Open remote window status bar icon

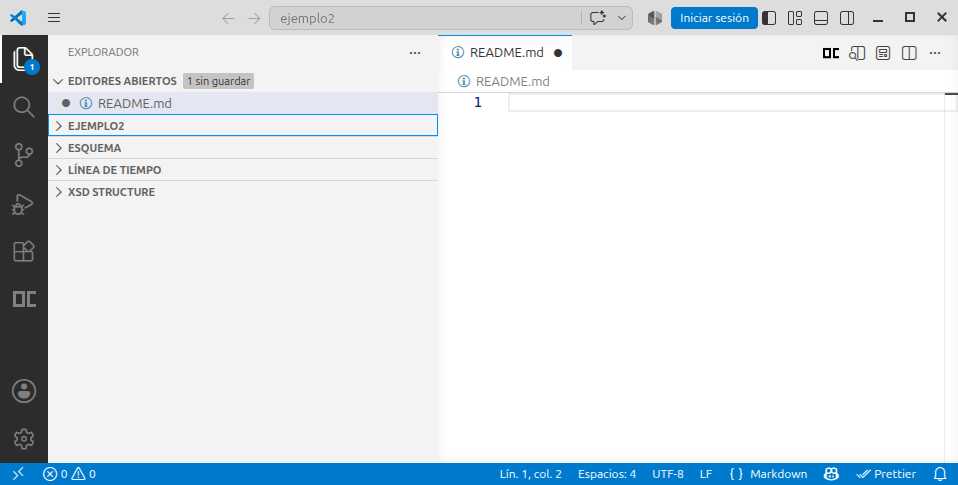pos(18,473)
